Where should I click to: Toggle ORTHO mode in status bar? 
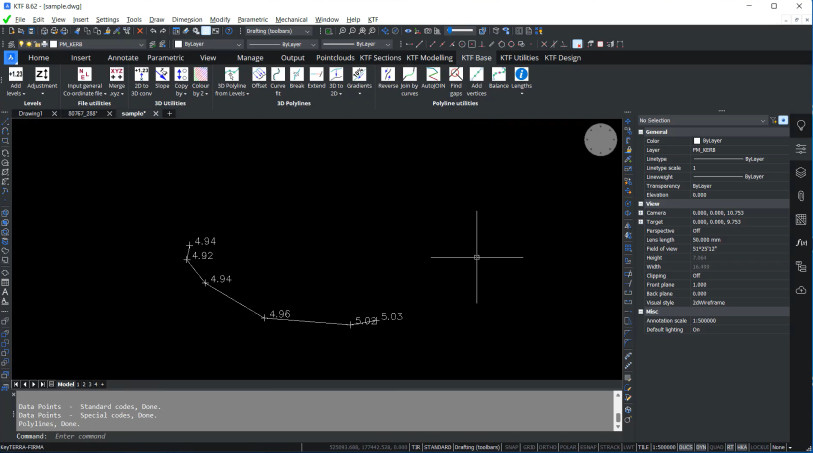click(548, 447)
